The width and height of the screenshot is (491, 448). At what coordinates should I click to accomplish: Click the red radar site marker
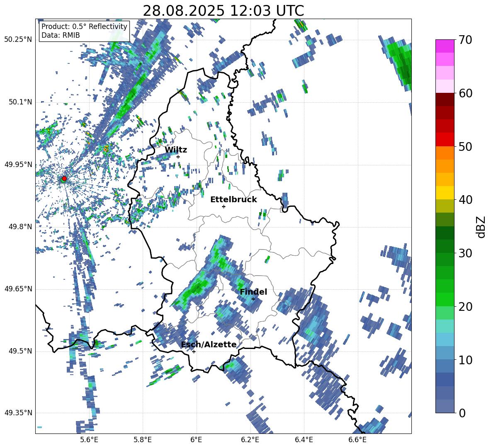64,178
